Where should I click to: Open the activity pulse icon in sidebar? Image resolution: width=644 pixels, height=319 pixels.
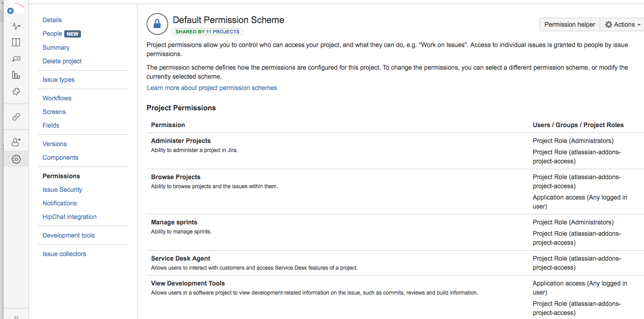point(16,26)
